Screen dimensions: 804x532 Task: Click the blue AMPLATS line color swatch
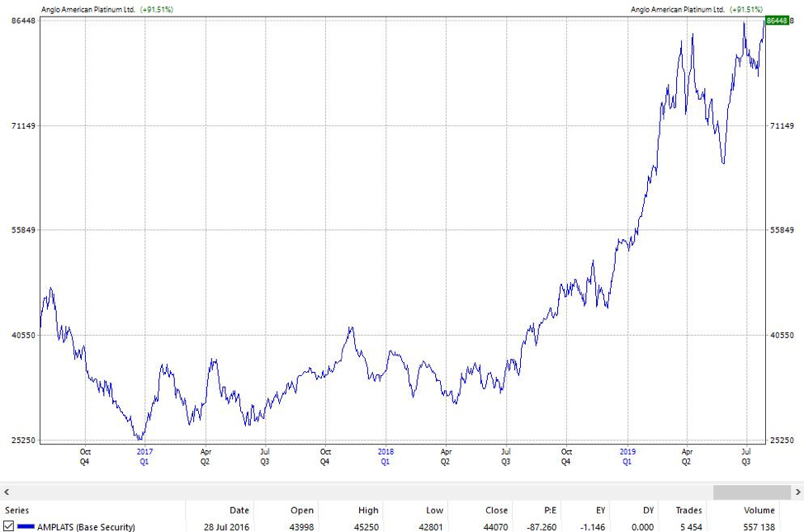point(26,526)
